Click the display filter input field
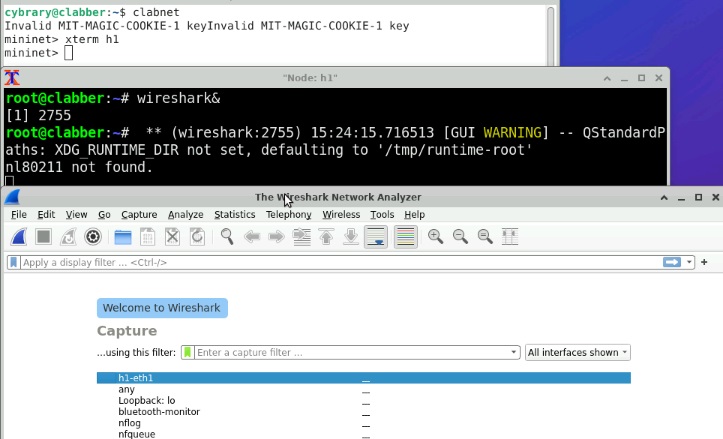Image resolution: width=723 pixels, height=439 pixels. (x=330, y=262)
